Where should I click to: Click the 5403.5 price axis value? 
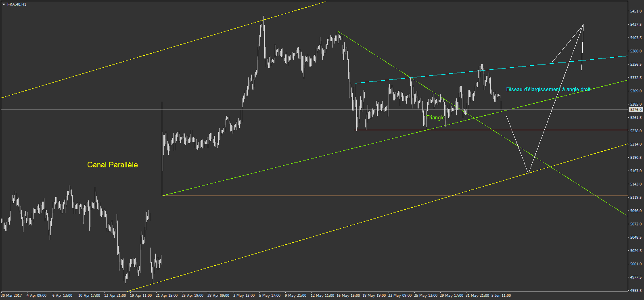pos(636,38)
